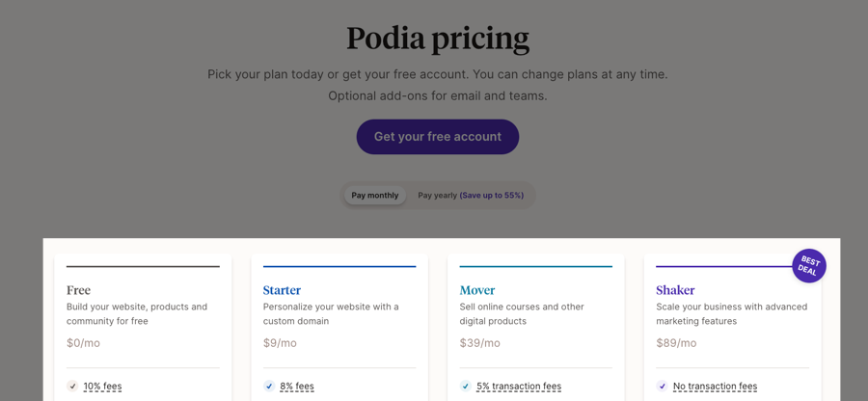Click the Free plan checkmark icon
868x401 pixels.
[72, 387]
